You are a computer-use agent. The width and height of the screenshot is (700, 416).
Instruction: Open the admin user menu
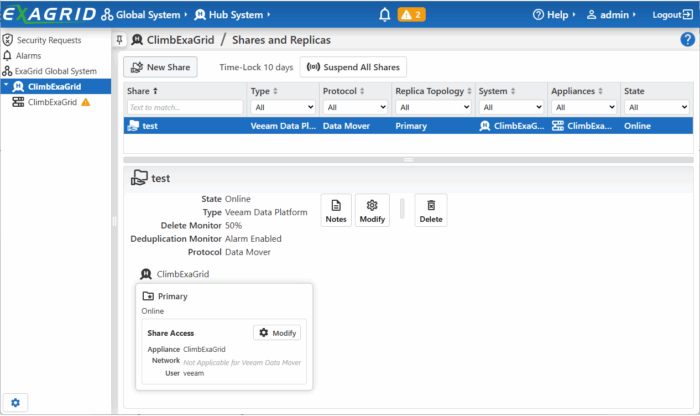pyautogui.click(x=613, y=15)
